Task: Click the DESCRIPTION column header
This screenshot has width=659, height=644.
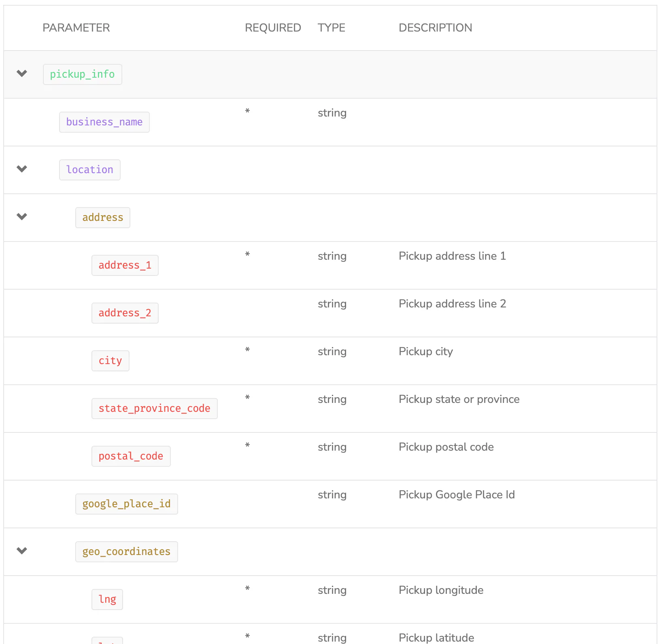Action: point(435,28)
